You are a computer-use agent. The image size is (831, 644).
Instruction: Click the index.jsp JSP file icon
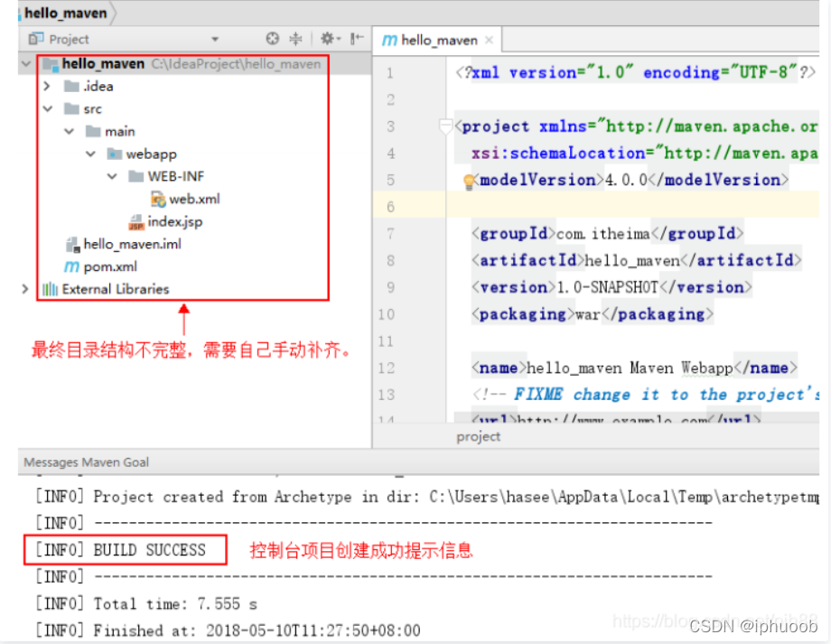[x=136, y=222]
